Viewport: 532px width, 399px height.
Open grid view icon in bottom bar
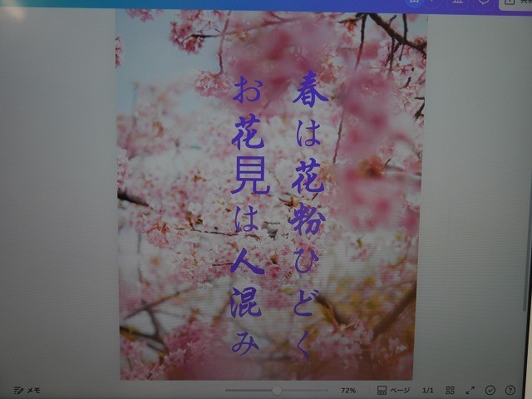click(x=450, y=390)
